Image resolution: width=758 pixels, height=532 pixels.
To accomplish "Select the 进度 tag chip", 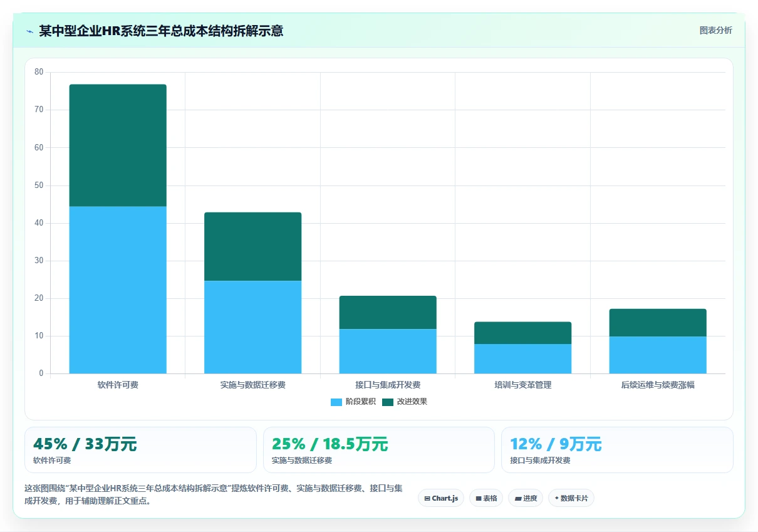I will (526, 498).
